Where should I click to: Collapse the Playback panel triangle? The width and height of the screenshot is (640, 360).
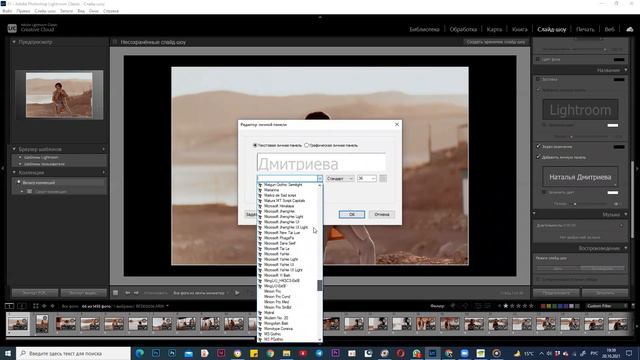click(x=626, y=248)
